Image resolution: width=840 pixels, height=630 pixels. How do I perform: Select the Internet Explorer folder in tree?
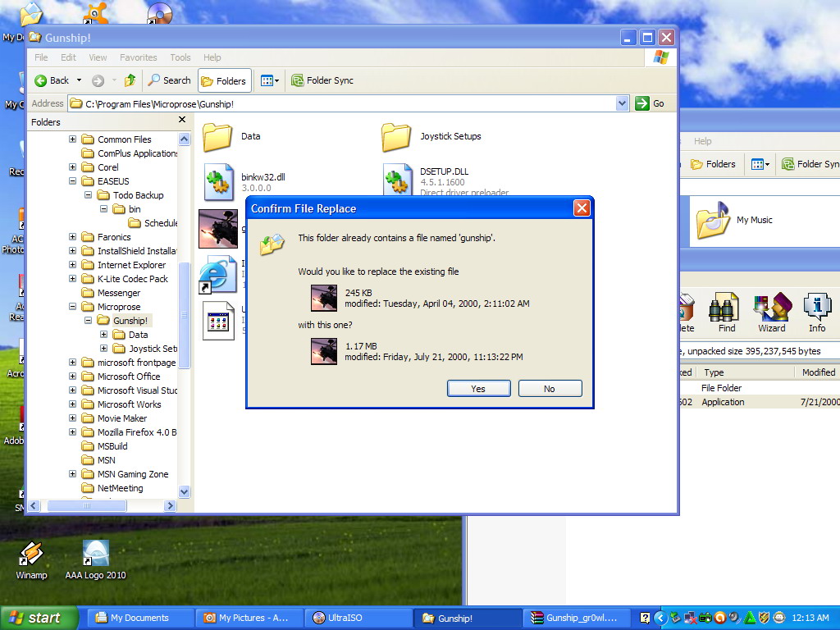click(x=131, y=265)
